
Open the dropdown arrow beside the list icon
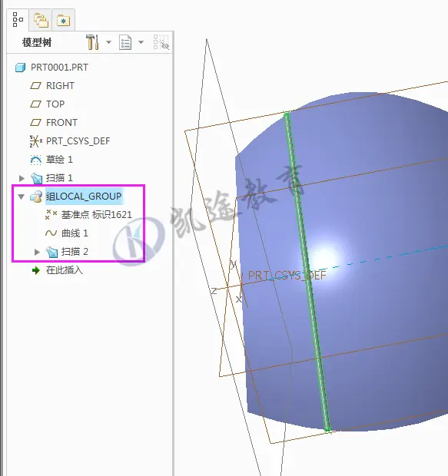[x=141, y=42]
